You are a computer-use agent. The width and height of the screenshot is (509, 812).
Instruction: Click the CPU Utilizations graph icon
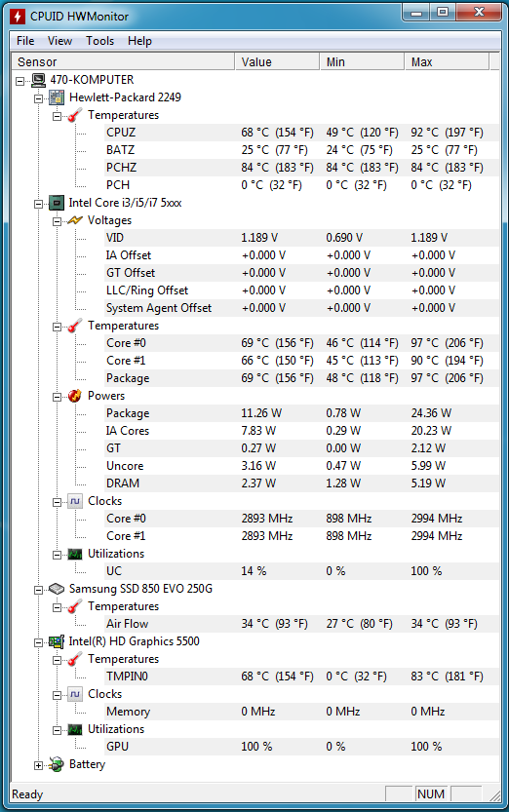75,554
